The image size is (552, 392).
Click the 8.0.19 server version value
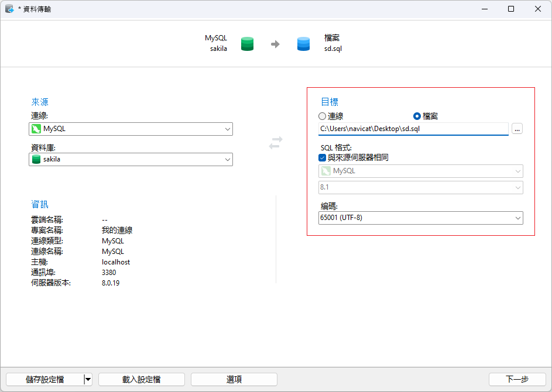point(111,283)
